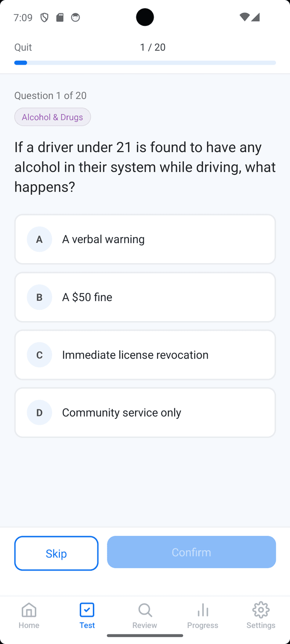290x644 pixels.
Task: Select answer B, a $50 fine
Action: [x=145, y=297]
